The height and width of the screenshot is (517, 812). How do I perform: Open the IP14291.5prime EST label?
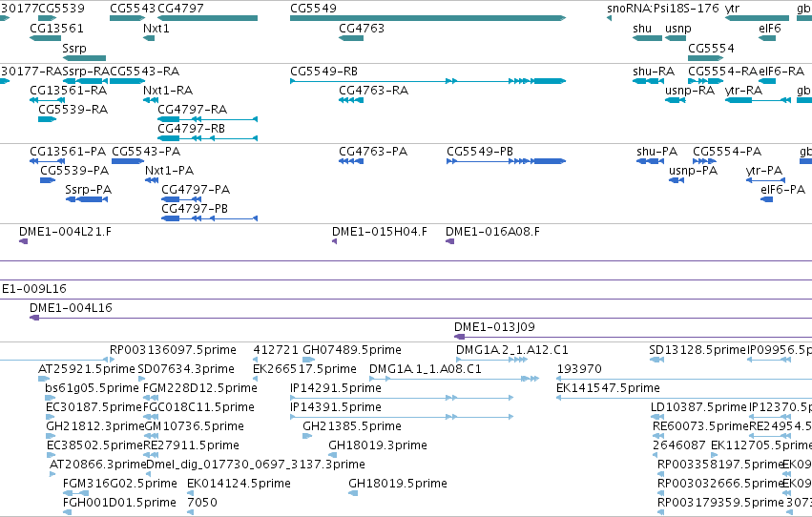(x=336, y=388)
